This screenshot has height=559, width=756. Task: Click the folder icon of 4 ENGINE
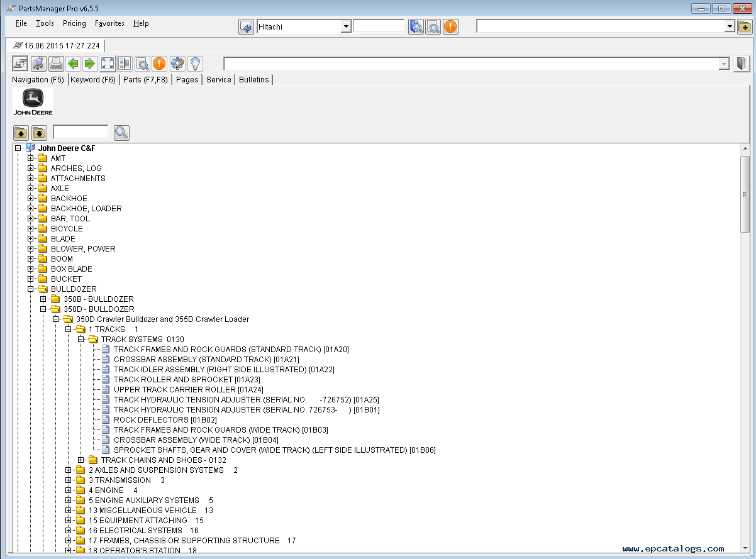pos(81,490)
